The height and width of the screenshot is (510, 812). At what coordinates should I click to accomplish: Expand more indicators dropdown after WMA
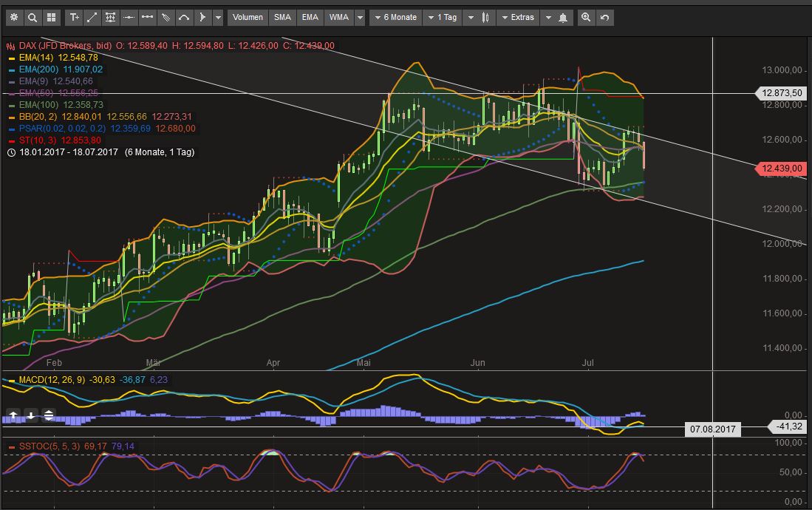point(360,17)
